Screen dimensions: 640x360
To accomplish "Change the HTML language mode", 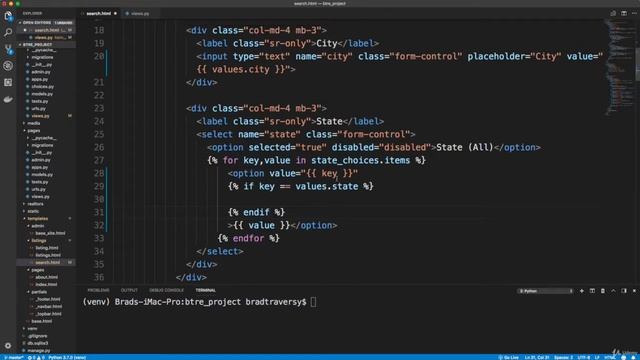I will 610,357.
